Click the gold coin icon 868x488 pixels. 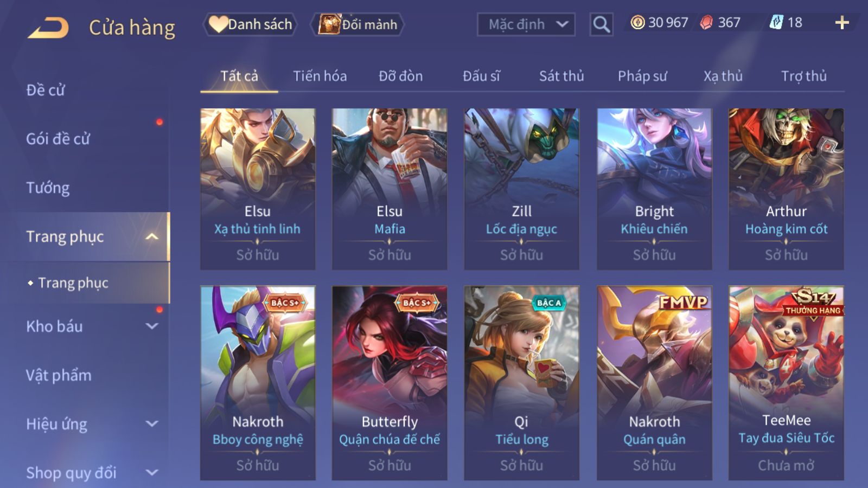(637, 22)
